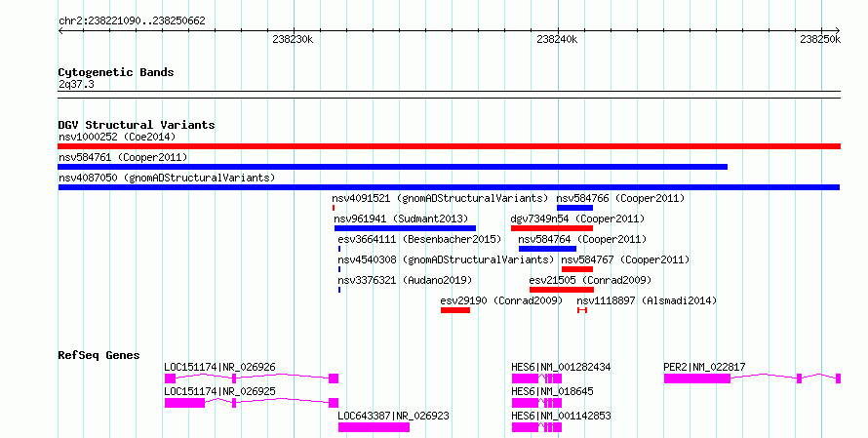Select the LOC151174 NR_026925 large exon block
This screenshot has width=868, height=438.
[185, 403]
